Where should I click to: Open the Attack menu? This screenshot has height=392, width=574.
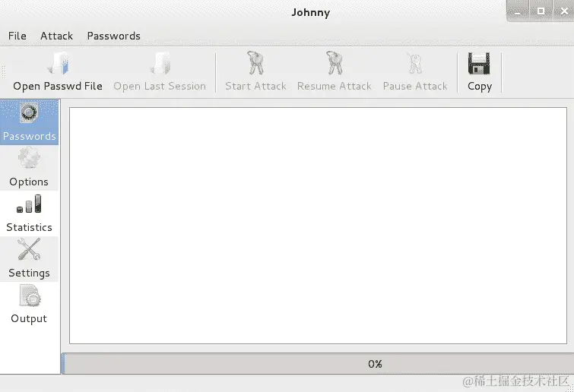coord(56,36)
